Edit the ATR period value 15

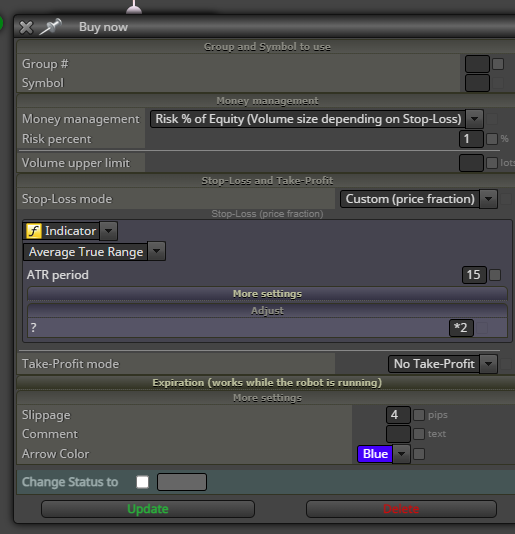pos(474,275)
